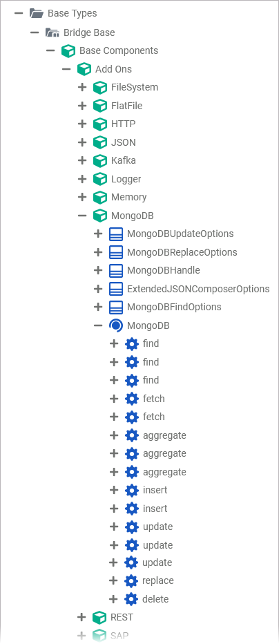
Task: Click the Base Types folder icon
Action: (37, 14)
